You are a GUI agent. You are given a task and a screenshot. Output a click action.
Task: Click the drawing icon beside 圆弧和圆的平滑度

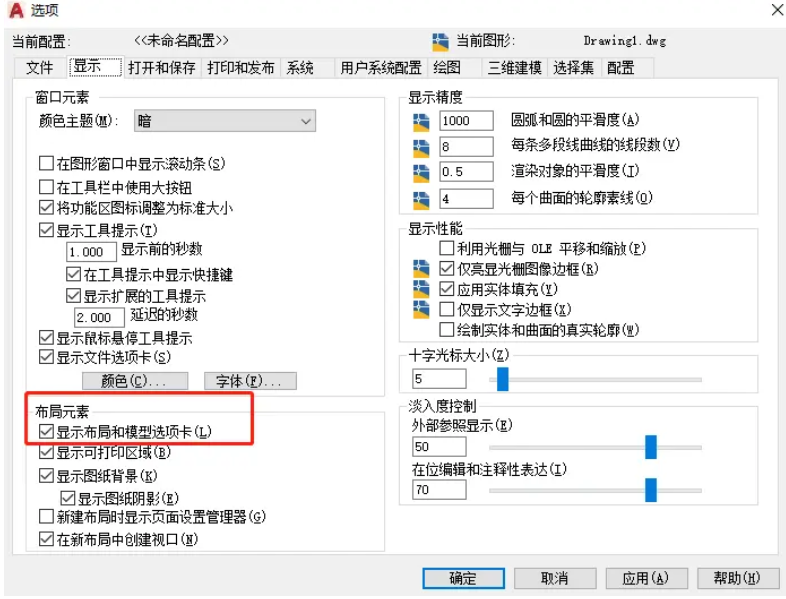point(421,122)
